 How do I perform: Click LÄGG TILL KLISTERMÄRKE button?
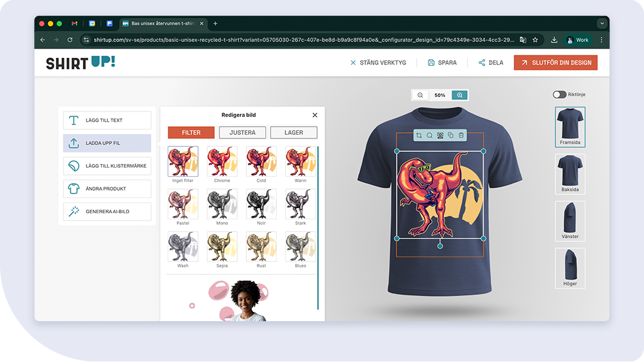pos(107,166)
